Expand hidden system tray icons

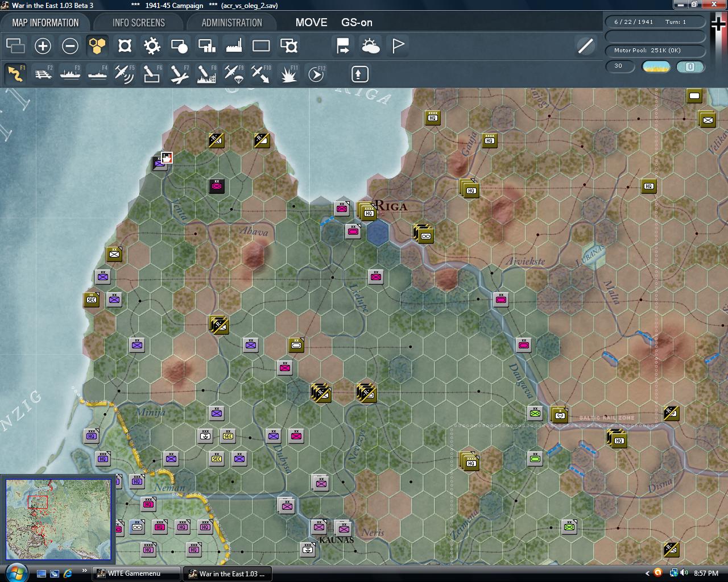click(x=647, y=573)
